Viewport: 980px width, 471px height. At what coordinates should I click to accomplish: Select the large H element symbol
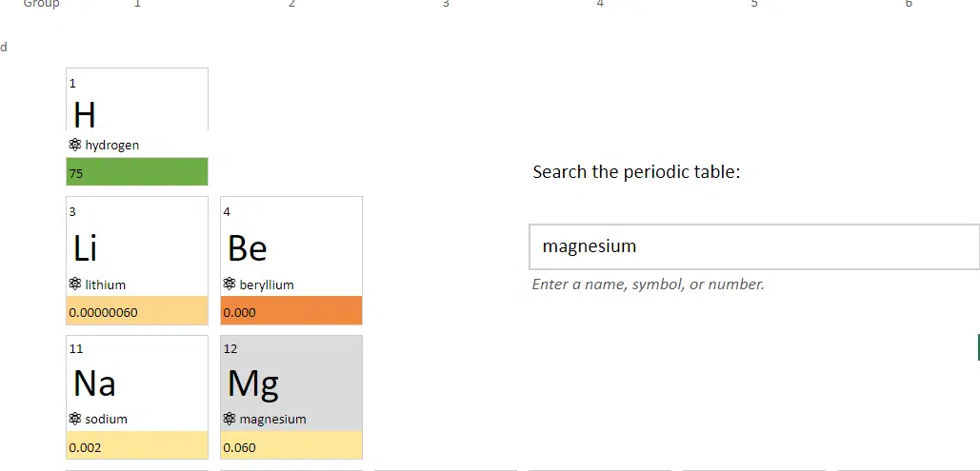pyautogui.click(x=85, y=115)
